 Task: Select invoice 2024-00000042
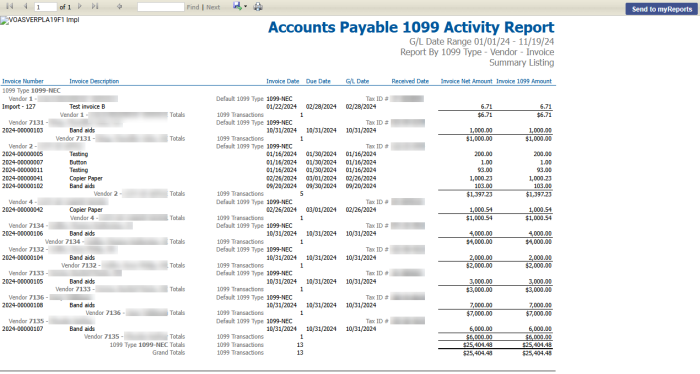[x=23, y=210]
